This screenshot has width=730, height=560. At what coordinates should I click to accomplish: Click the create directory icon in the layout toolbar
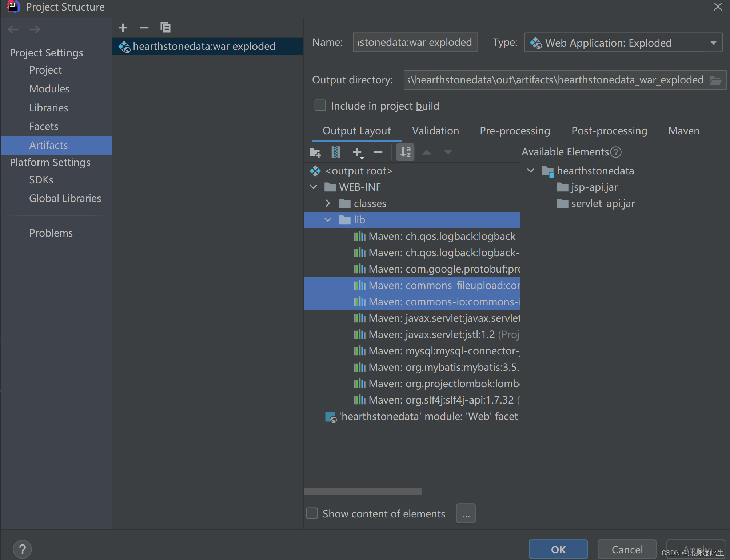coord(315,152)
